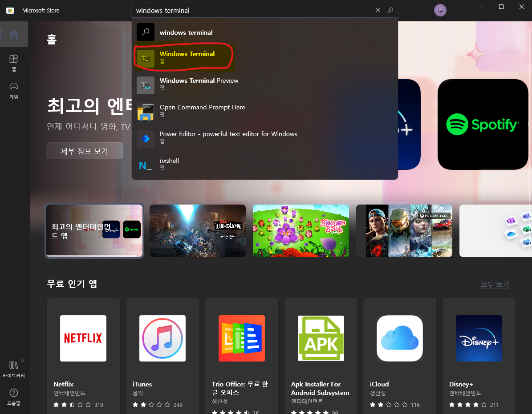The width and height of the screenshot is (532, 414).
Task: Minimize the Microsoft Store window
Action: pos(481,7)
